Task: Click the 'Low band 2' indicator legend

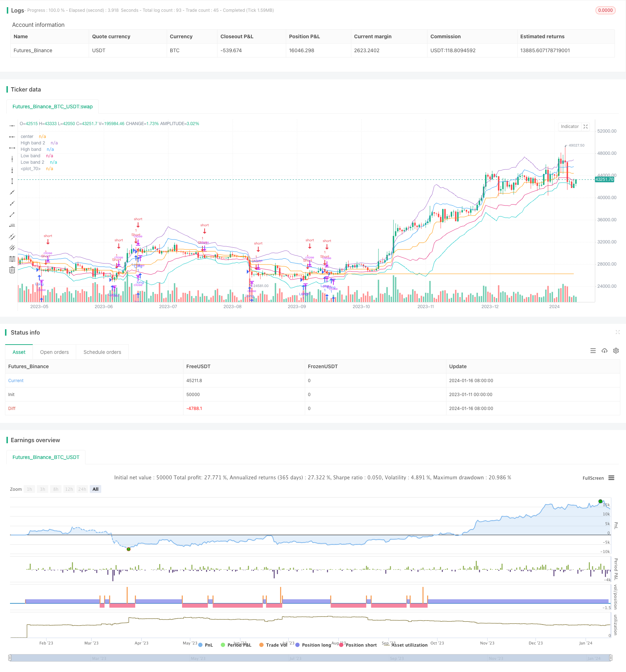Action: (33, 162)
